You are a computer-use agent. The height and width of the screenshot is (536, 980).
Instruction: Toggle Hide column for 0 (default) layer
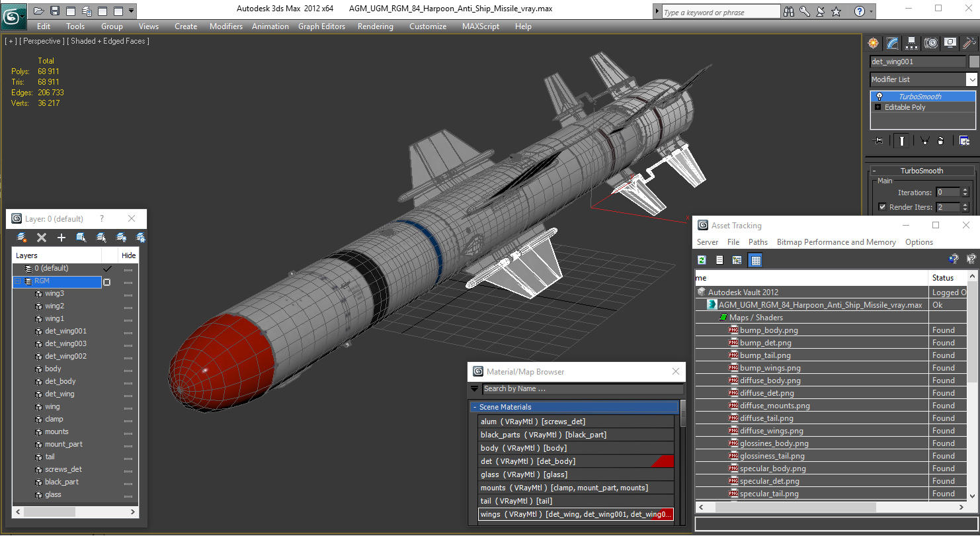[128, 269]
